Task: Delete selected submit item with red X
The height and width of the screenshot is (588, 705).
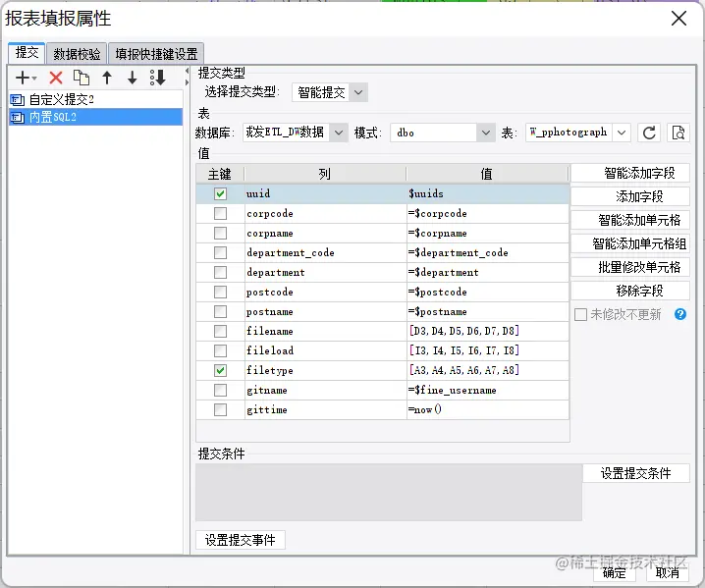Action: pos(56,78)
